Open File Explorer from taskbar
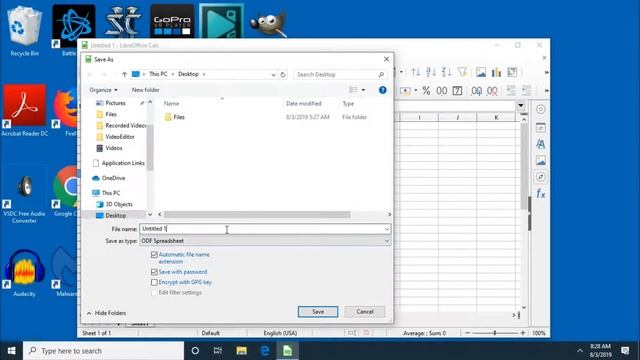The image size is (640, 360). click(x=242, y=351)
